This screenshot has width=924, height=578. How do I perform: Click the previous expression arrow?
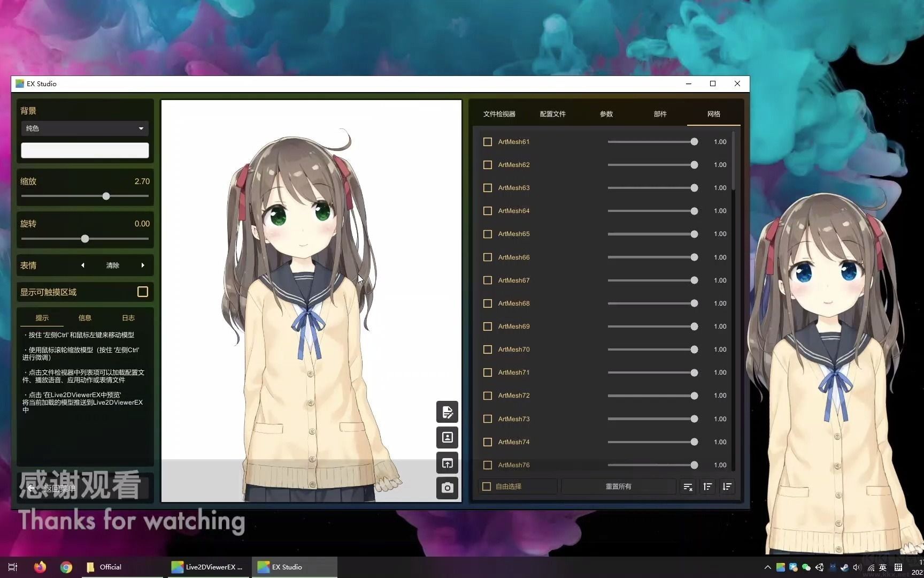(x=83, y=265)
